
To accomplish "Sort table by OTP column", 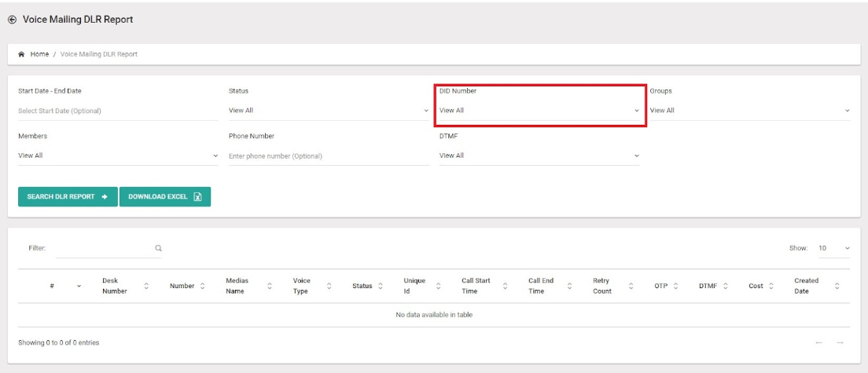I will click(x=666, y=286).
